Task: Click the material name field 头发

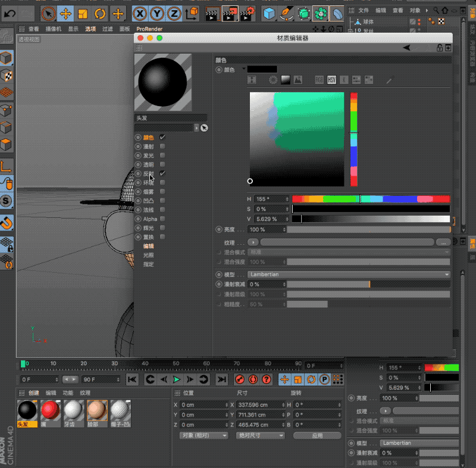Action: coord(171,118)
